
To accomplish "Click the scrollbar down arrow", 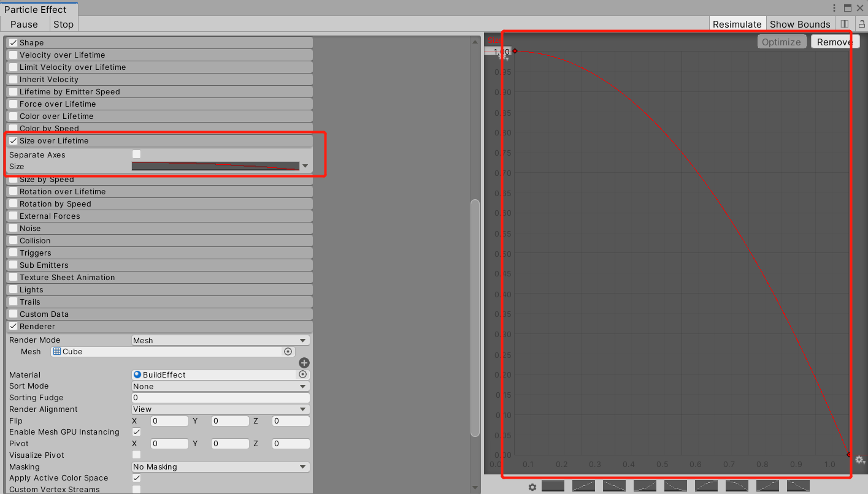I will 475,488.
